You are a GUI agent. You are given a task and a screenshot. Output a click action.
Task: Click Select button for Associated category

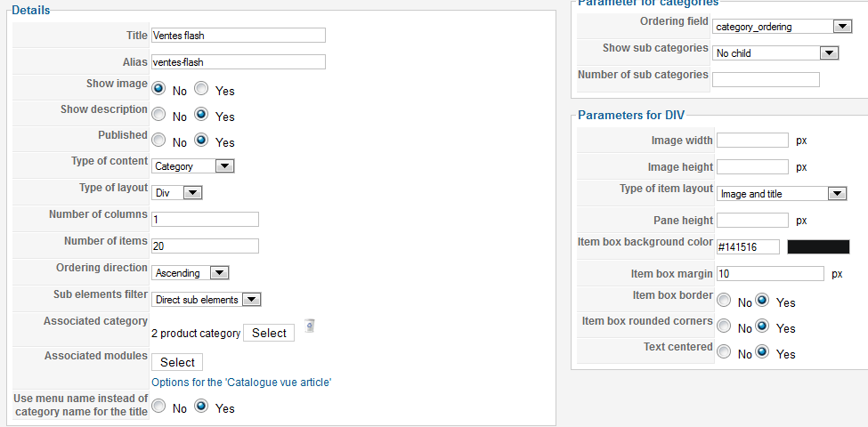[269, 333]
